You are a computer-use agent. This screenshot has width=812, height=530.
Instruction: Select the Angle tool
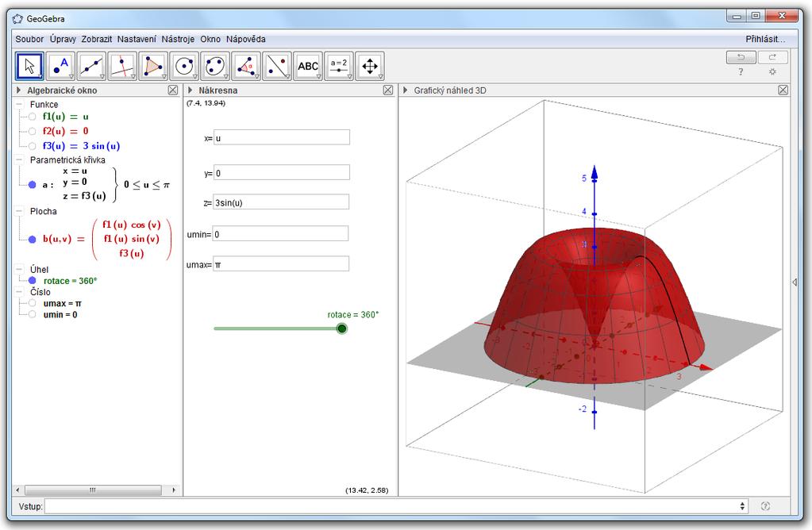(246, 67)
